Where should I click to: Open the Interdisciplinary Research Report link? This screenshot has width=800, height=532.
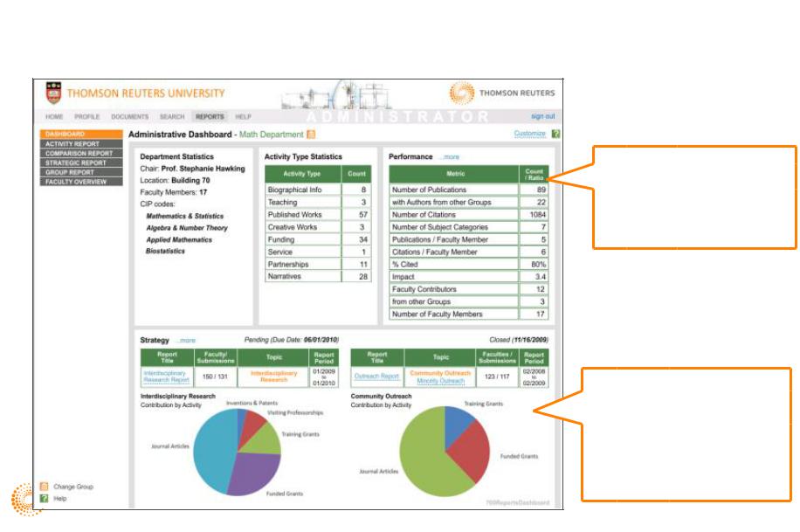pos(166,377)
